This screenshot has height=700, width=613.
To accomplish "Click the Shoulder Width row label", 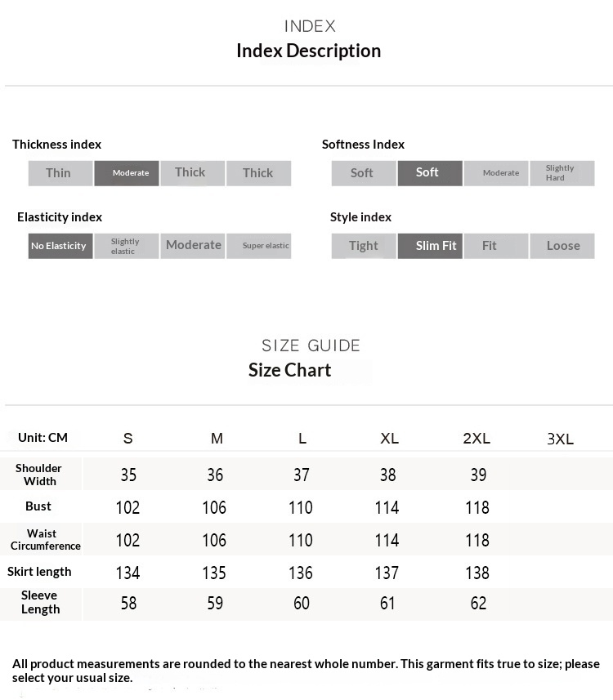I will [39, 475].
